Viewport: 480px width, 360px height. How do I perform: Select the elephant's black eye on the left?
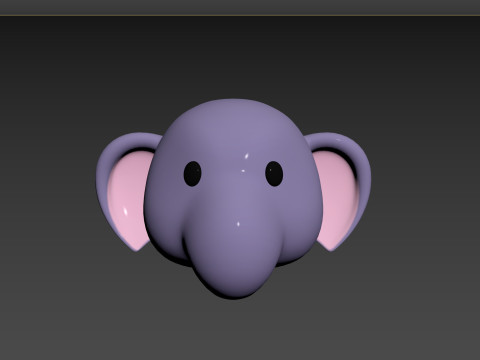pos(192,174)
